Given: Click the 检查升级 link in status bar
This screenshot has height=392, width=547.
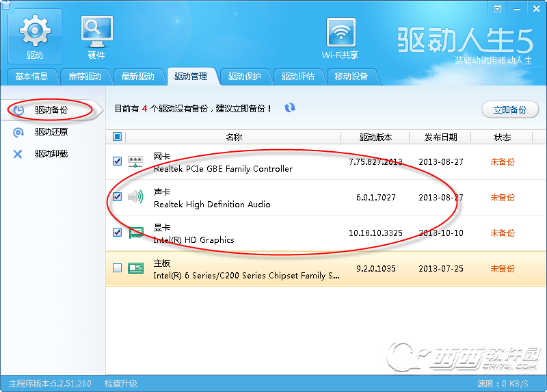Looking at the screenshot, I should point(121,384).
